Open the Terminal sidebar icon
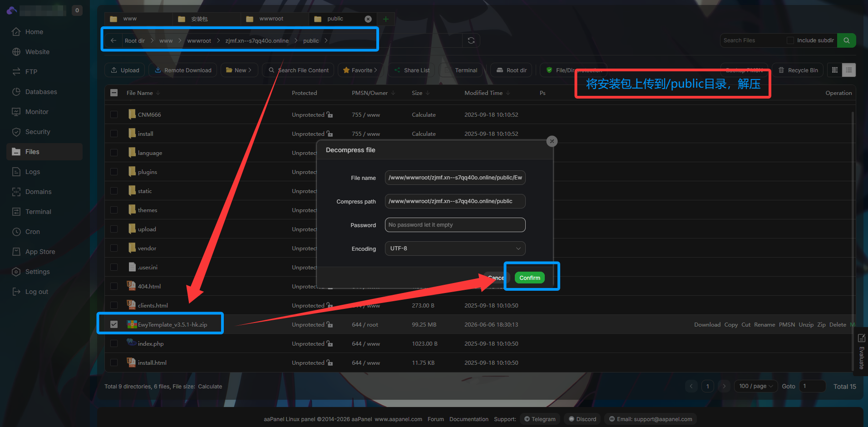The image size is (868, 427). click(x=16, y=212)
